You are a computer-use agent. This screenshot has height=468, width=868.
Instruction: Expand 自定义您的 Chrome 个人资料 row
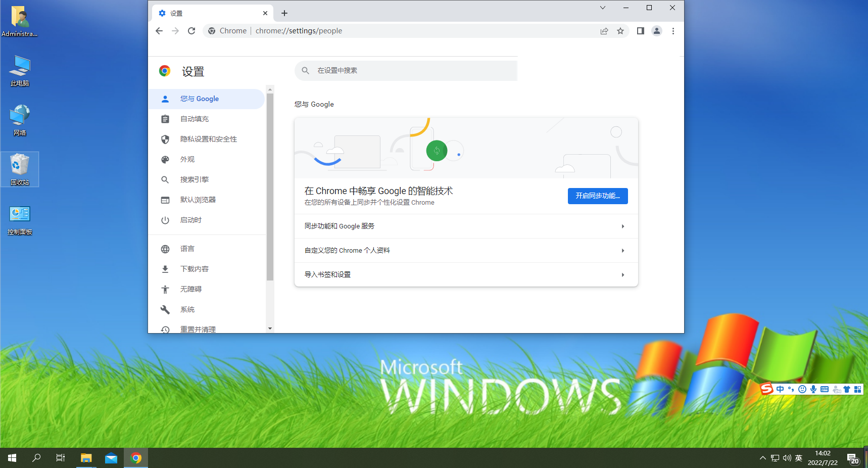(466, 251)
